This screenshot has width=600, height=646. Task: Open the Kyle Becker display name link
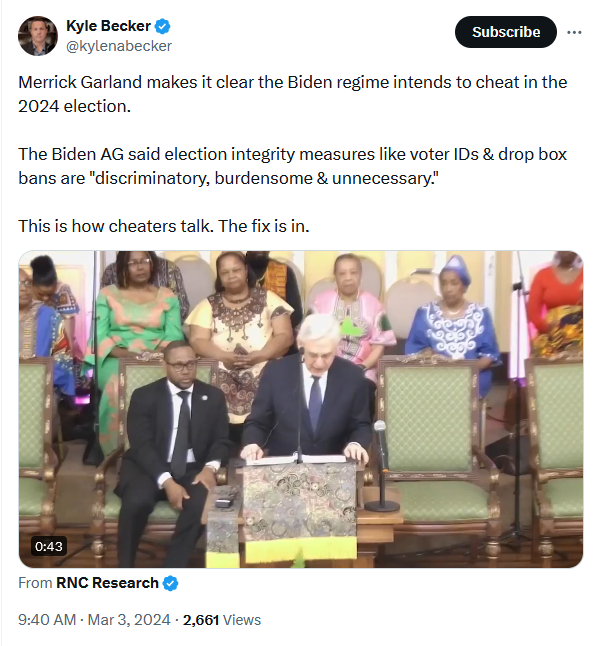108,26
